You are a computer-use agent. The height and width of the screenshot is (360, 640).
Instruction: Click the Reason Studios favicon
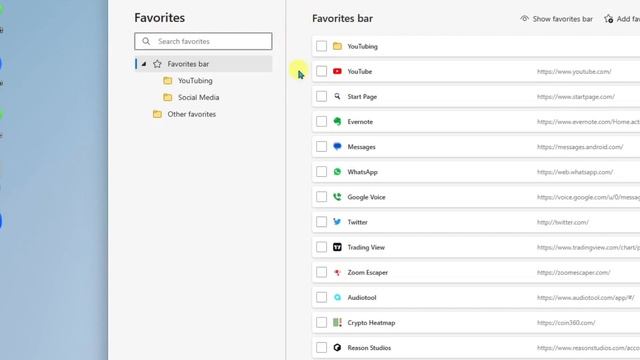tap(337, 348)
